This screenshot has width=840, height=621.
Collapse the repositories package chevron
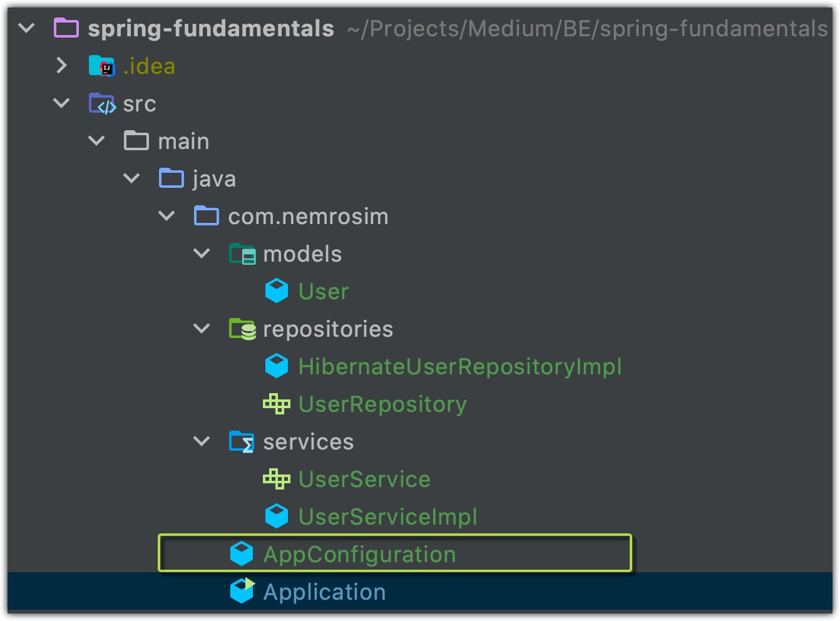[x=202, y=329]
